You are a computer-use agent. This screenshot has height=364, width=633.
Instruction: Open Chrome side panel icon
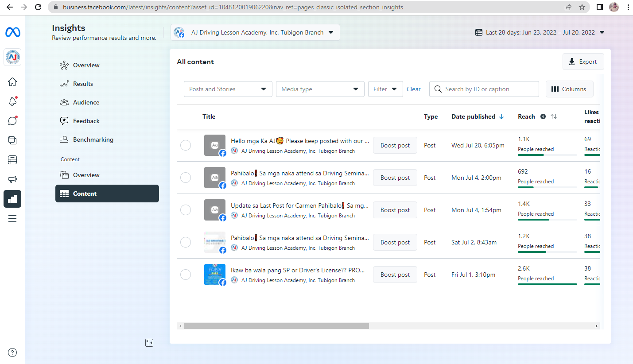click(600, 7)
